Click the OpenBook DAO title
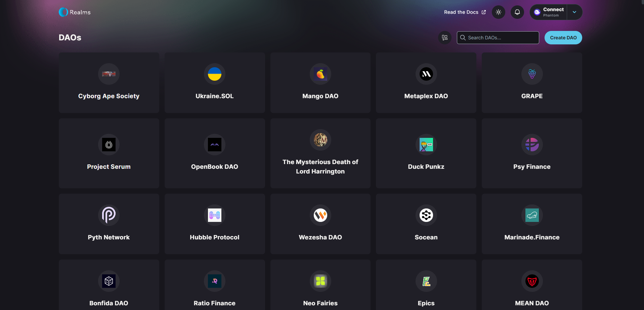 (x=215, y=167)
